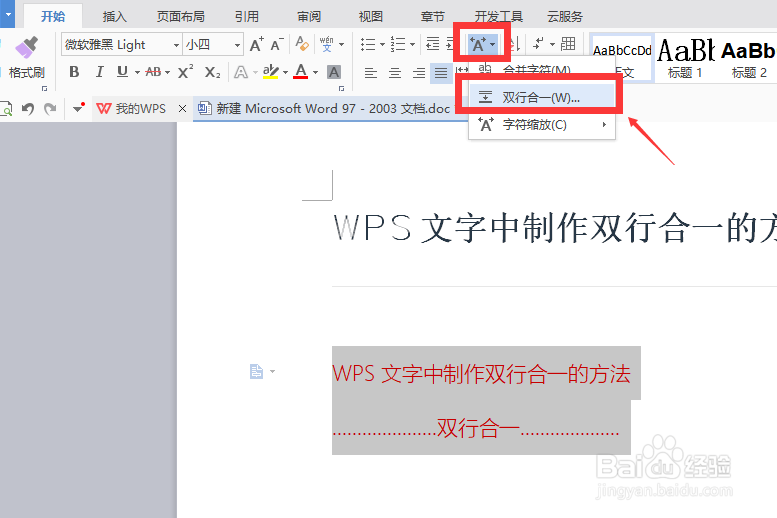Justify text alignment
The width and height of the screenshot is (777, 518).
coord(441,73)
